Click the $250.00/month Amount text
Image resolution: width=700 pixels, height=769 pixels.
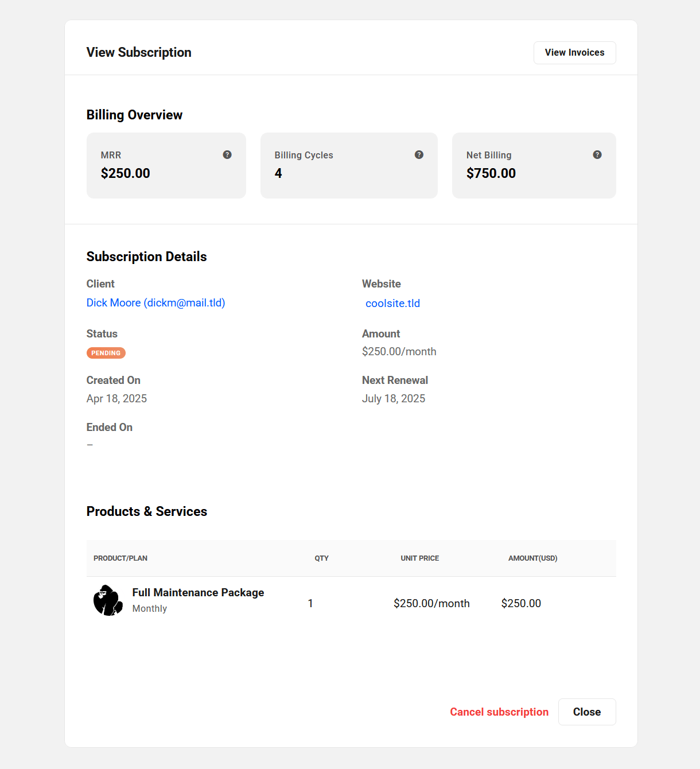click(x=399, y=352)
